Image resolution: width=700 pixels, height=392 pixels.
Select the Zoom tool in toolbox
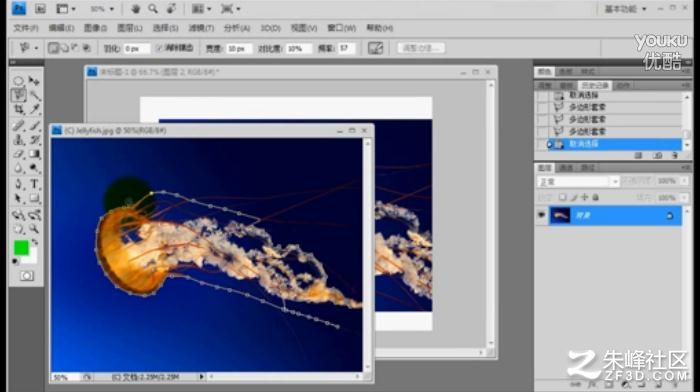pyautogui.click(x=34, y=229)
